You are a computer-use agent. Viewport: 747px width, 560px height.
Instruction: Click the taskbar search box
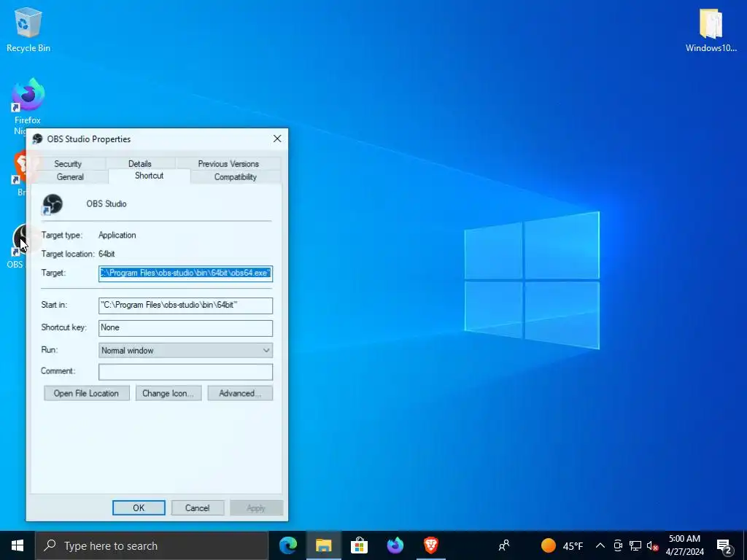tap(152, 545)
